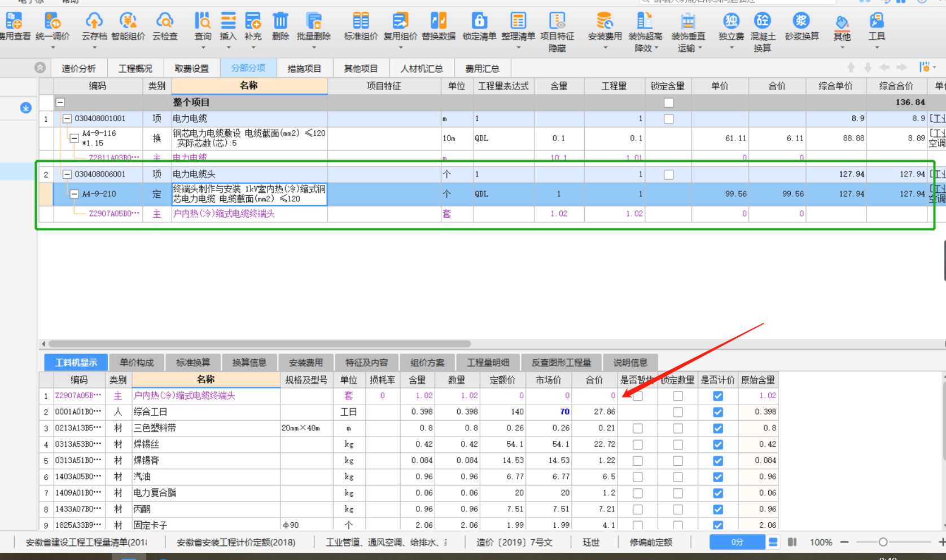The width and height of the screenshot is (946, 560).
Task: Collapse quota A4-9-210 sub-row
Action: (x=74, y=194)
